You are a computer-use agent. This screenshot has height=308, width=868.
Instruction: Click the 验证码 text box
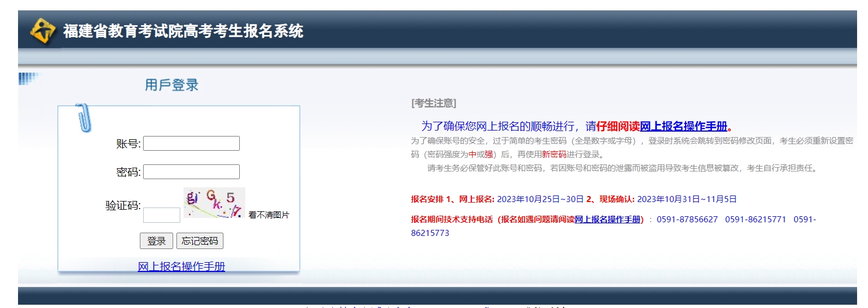tap(162, 215)
